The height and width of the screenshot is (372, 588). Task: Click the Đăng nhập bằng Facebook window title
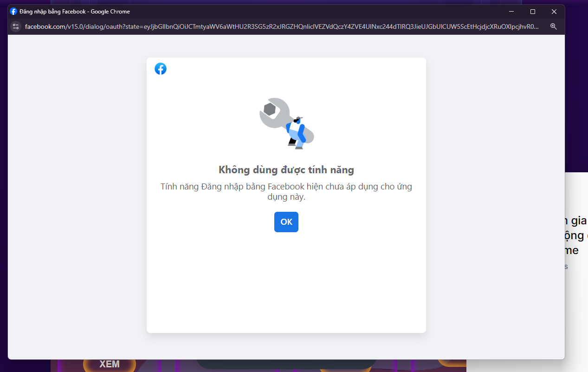point(75,12)
